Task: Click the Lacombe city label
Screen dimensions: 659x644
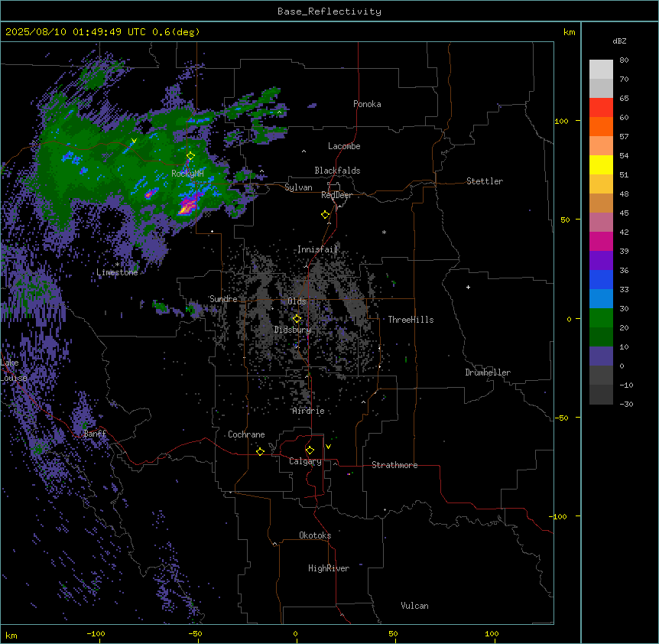Action: pos(344,146)
